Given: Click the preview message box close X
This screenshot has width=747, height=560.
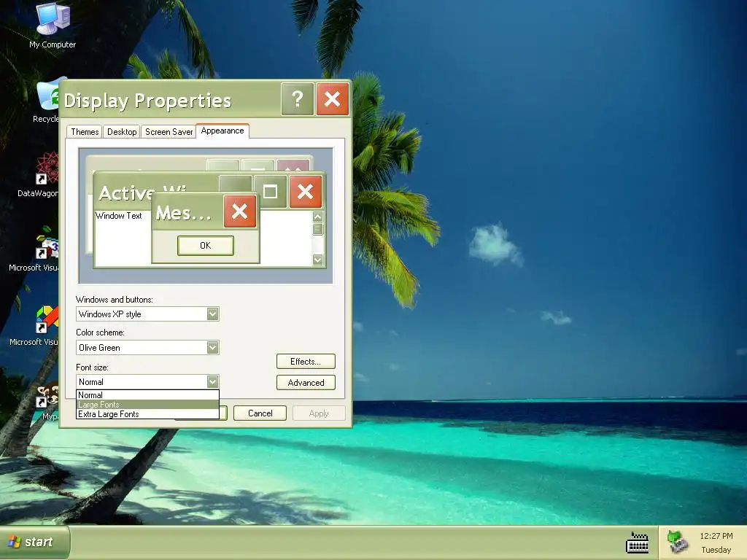Looking at the screenshot, I should click(x=239, y=211).
